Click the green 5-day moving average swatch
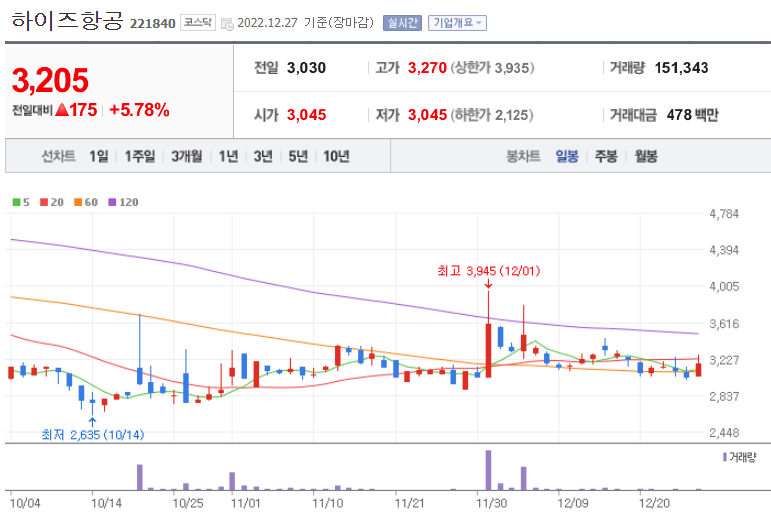 click(x=17, y=202)
